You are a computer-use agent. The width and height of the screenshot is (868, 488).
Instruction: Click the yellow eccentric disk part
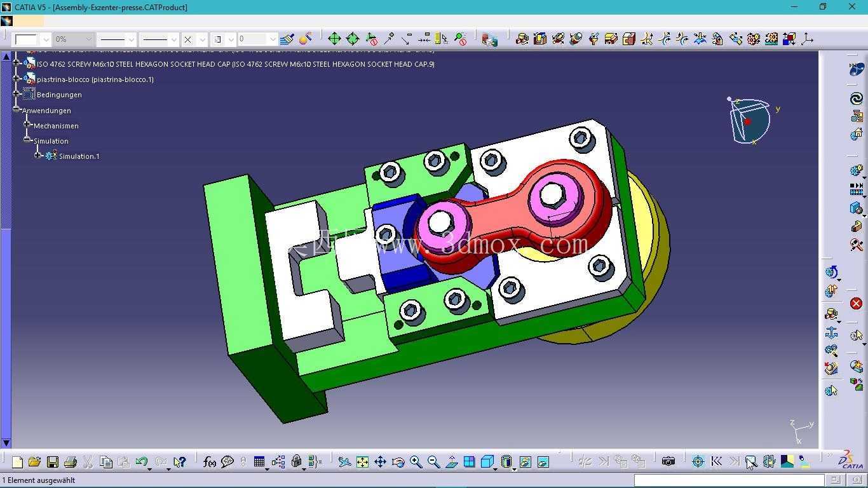[653, 254]
